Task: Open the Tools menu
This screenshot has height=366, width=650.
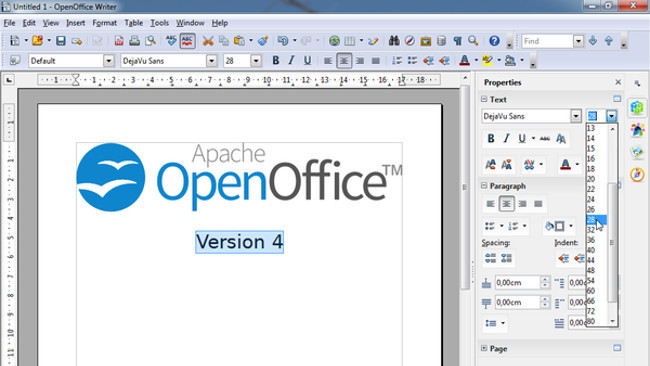Action: (160, 23)
